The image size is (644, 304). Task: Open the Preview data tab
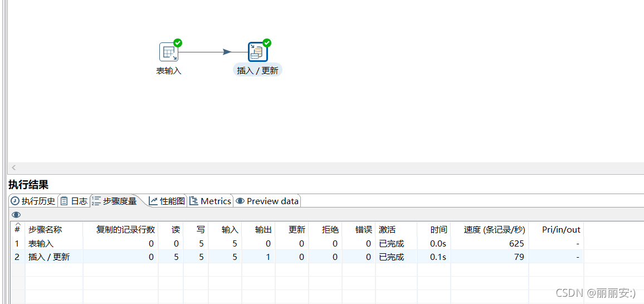[x=267, y=201]
